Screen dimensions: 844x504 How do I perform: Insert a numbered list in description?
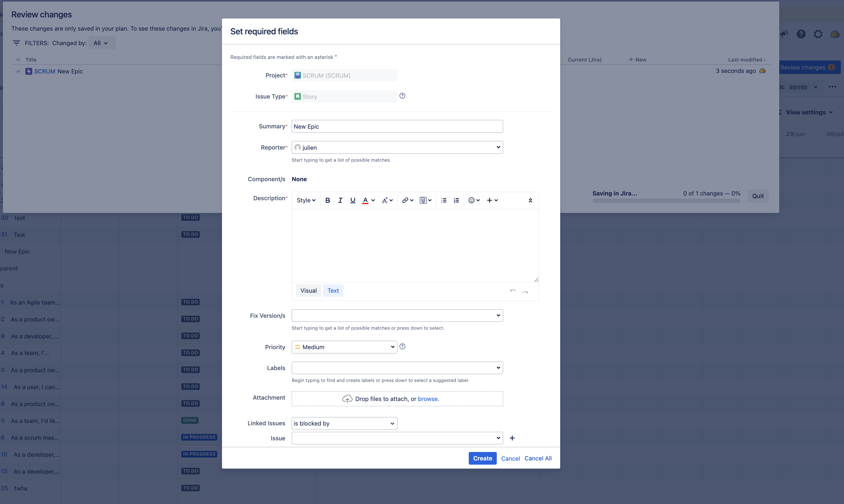click(x=456, y=200)
